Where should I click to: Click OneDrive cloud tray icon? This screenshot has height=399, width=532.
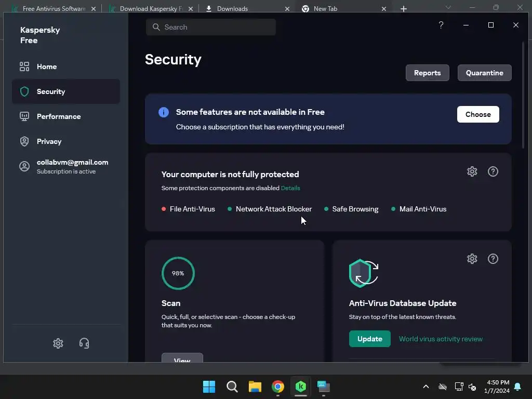443,387
